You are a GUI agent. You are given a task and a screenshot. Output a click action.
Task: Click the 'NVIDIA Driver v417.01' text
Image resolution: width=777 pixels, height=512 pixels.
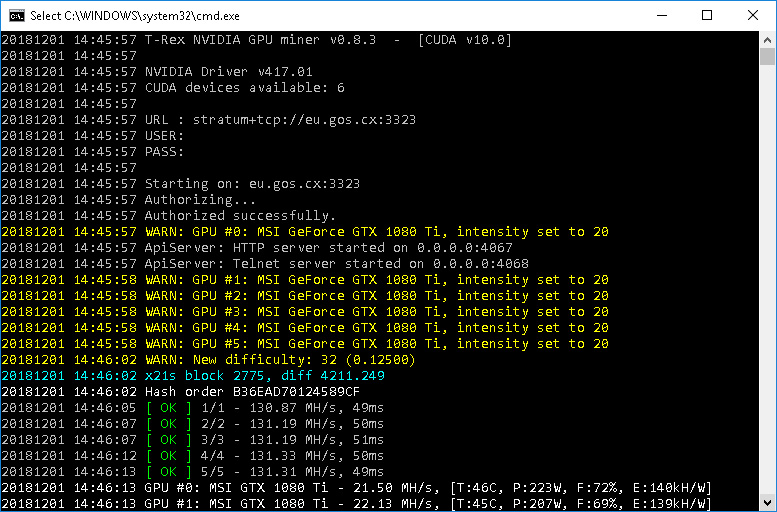click(228, 72)
